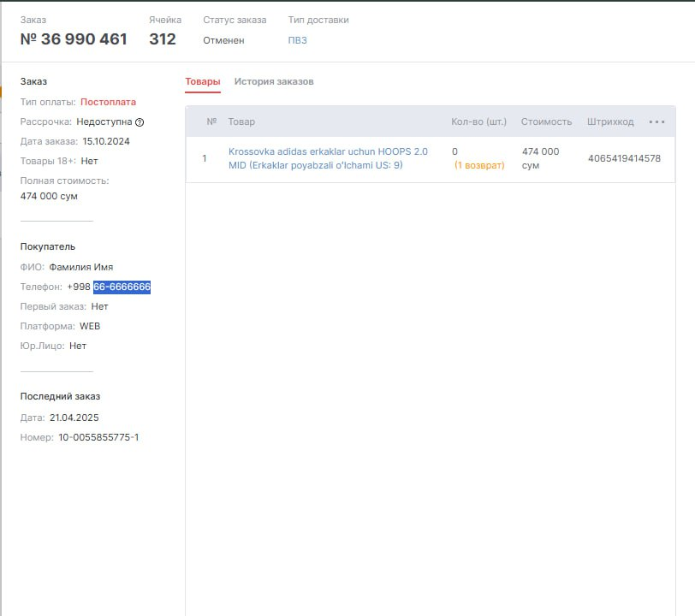Image resolution: width=695 pixels, height=616 pixels.
Task: Click the Последний заказ section heading
Action: coord(60,397)
